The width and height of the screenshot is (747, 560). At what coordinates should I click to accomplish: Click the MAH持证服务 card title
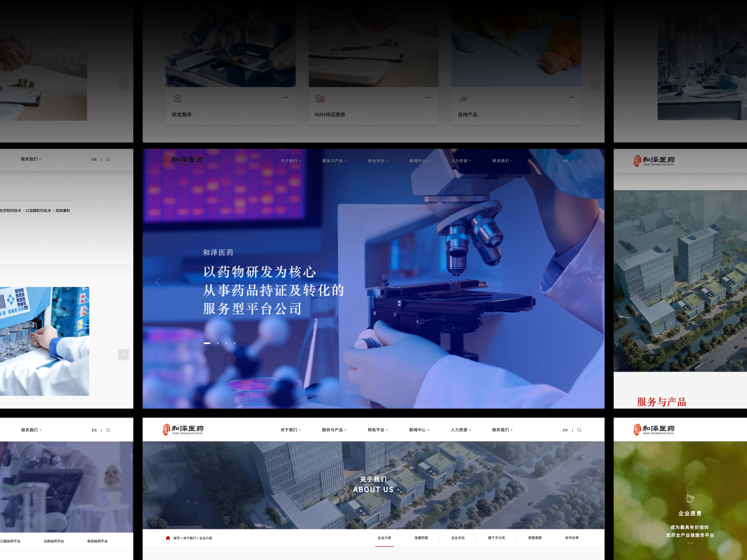pyautogui.click(x=330, y=114)
